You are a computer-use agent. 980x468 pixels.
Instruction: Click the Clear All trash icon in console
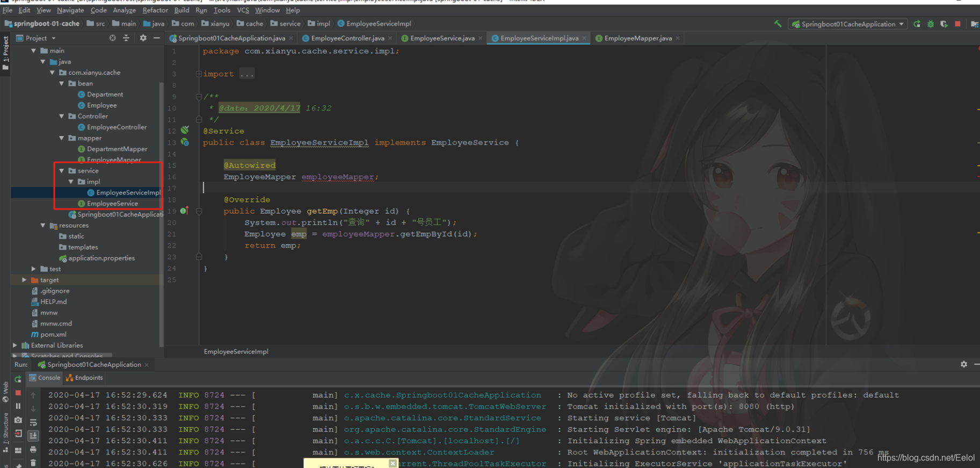[x=33, y=463]
